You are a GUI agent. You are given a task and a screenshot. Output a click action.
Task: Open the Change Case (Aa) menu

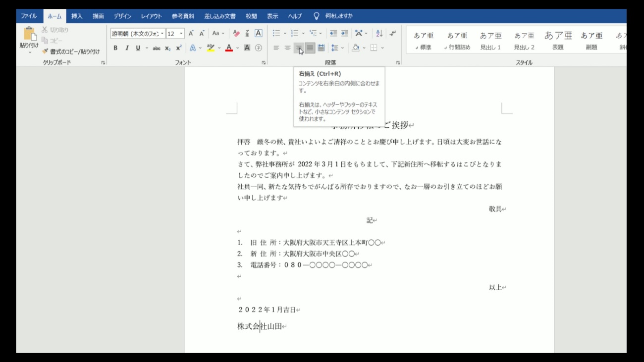[218, 34]
